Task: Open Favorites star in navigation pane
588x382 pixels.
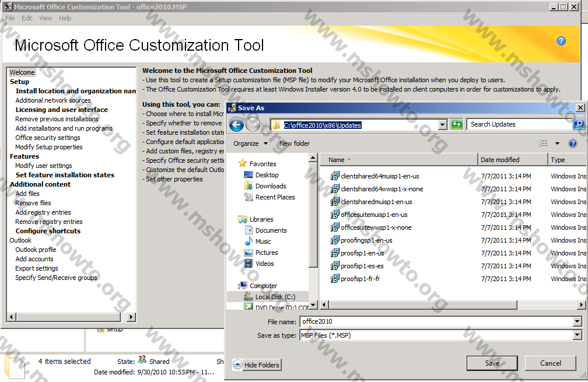Action: point(243,163)
